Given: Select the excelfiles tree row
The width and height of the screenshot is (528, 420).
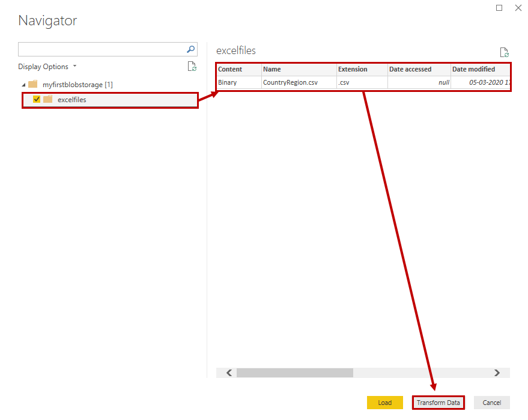Looking at the screenshot, I should pyautogui.click(x=110, y=100).
